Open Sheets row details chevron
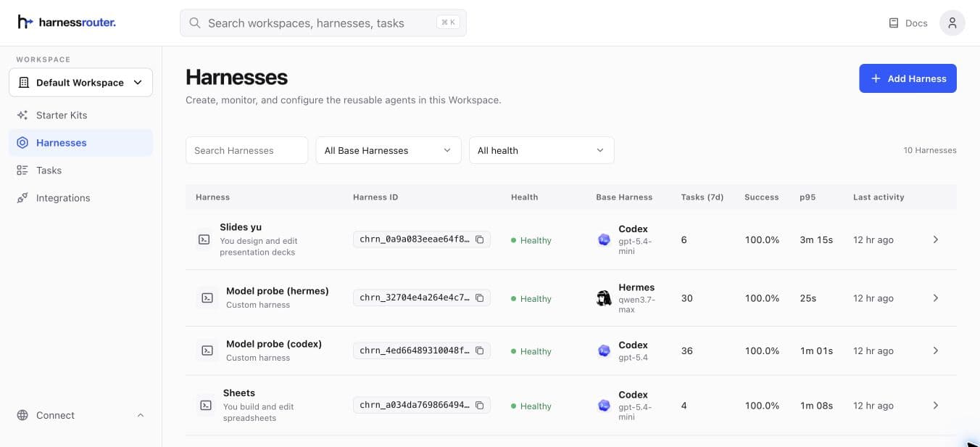This screenshot has width=980, height=447. coord(936,406)
